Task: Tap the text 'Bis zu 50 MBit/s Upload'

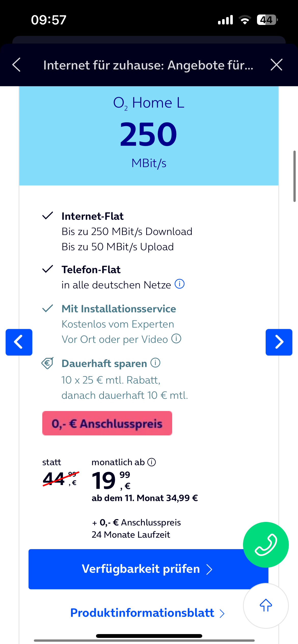Action: 118,247
